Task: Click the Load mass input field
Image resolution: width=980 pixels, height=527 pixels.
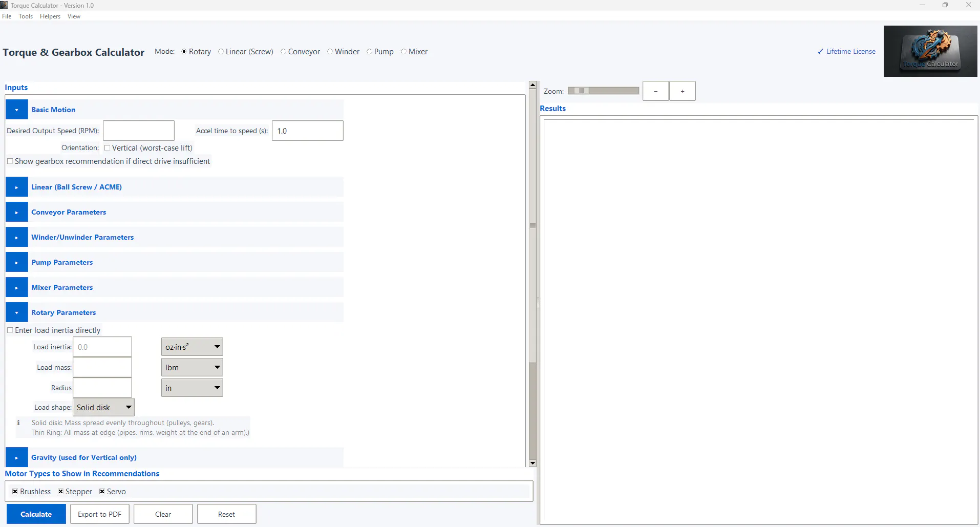Action: coord(102,367)
